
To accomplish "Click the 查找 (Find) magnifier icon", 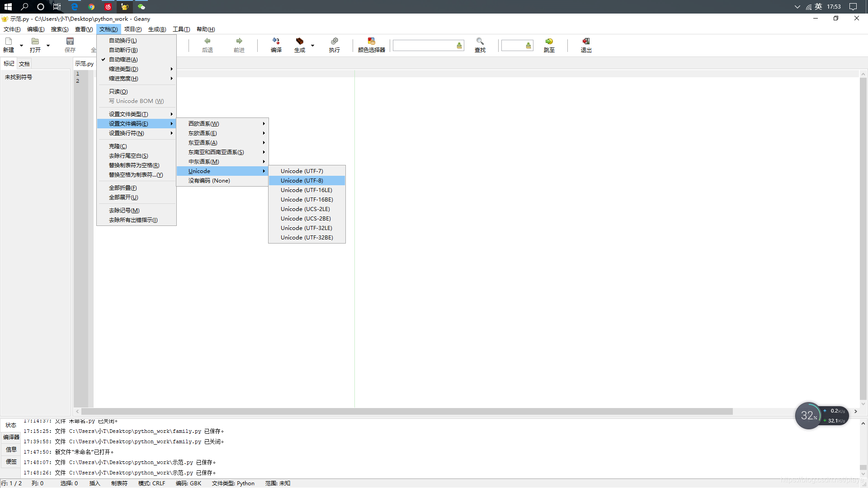I will point(480,41).
